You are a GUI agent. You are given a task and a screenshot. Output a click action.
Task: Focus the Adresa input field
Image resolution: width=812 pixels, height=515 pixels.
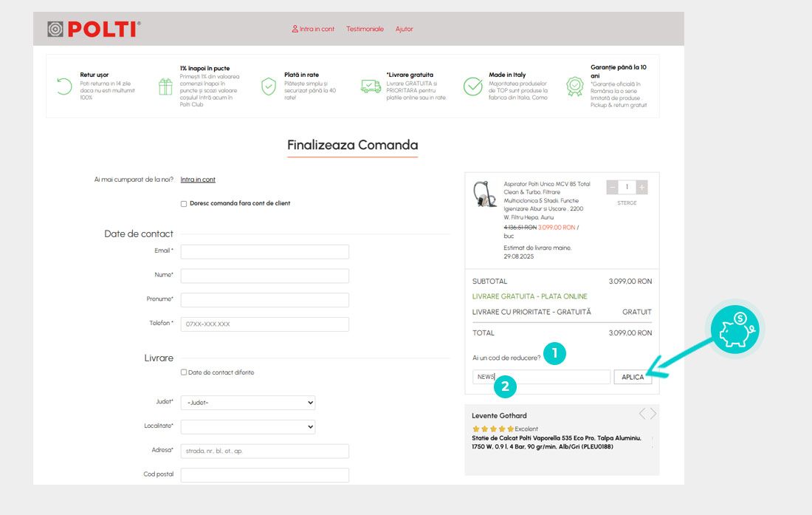[x=264, y=451]
